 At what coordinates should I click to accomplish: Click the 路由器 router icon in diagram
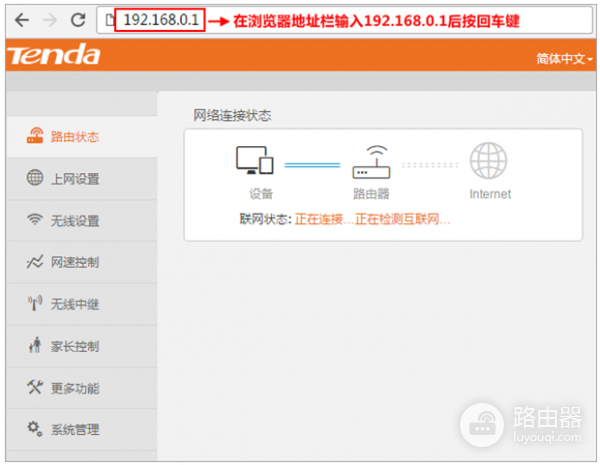371,162
